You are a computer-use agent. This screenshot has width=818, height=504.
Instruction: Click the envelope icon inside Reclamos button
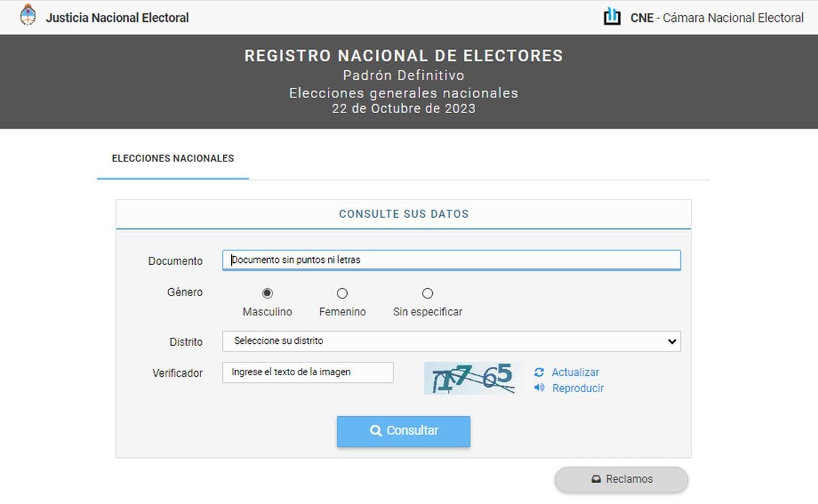tap(596, 479)
